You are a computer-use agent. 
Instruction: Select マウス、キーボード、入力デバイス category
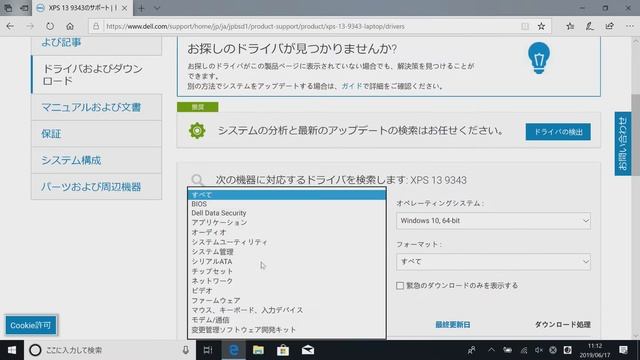pos(287,310)
